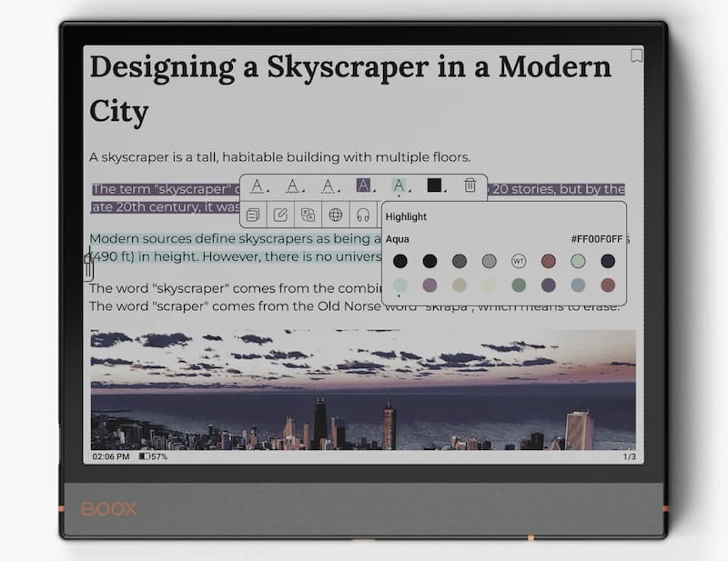
Task: Copy selected text using the copy icon
Action: [x=253, y=215]
